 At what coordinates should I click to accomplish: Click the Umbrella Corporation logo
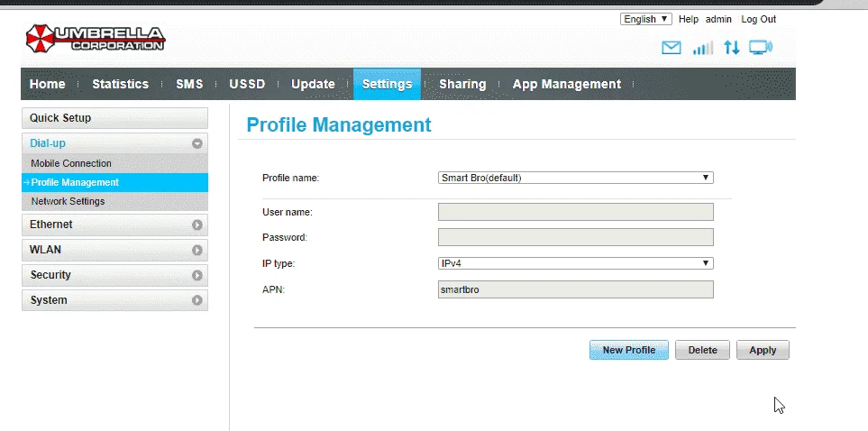(x=96, y=38)
